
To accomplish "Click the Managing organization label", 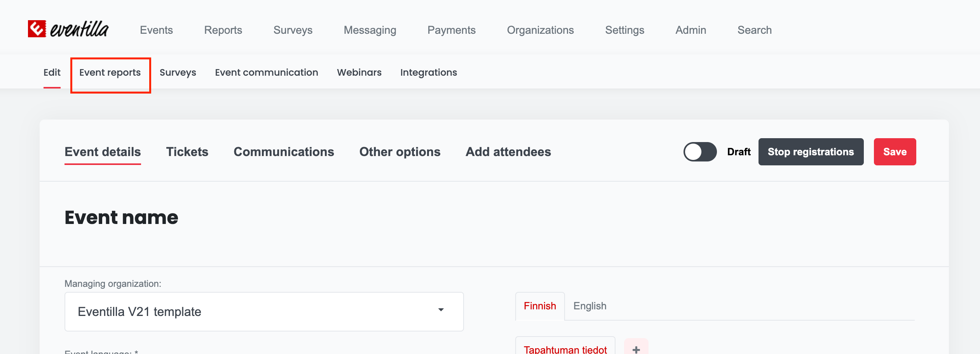I will tap(113, 284).
